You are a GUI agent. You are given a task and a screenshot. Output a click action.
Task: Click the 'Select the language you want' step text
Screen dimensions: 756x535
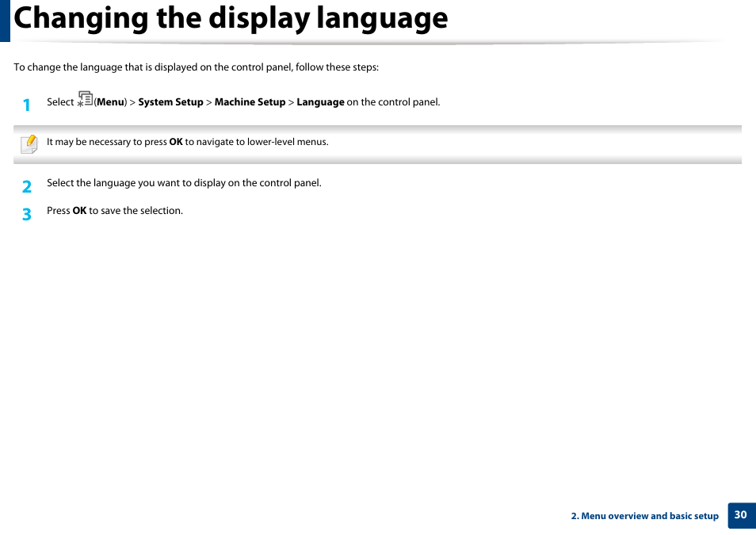click(x=184, y=183)
